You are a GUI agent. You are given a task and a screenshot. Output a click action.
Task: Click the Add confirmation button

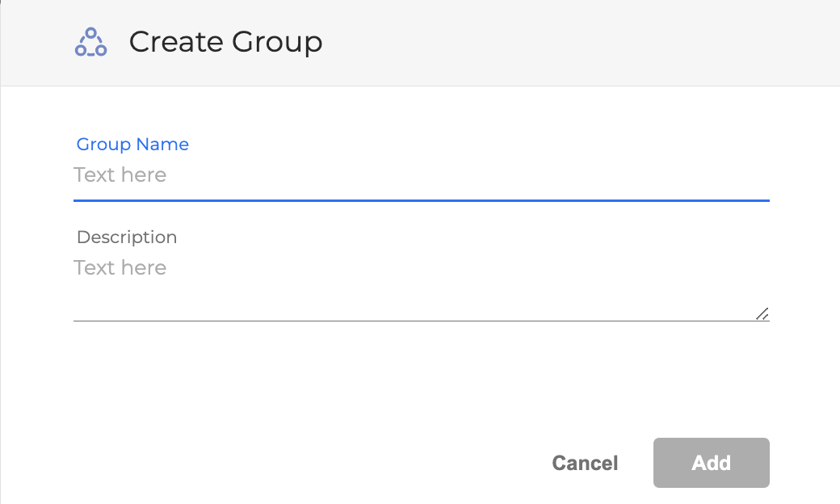[x=711, y=463]
